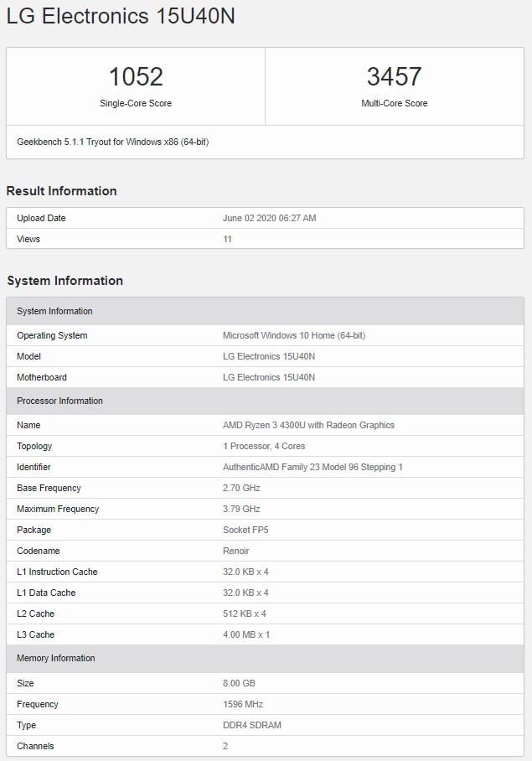This screenshot has width=532, height=761.
Task: Click the Motherboard row label
Action: (42, 378)
